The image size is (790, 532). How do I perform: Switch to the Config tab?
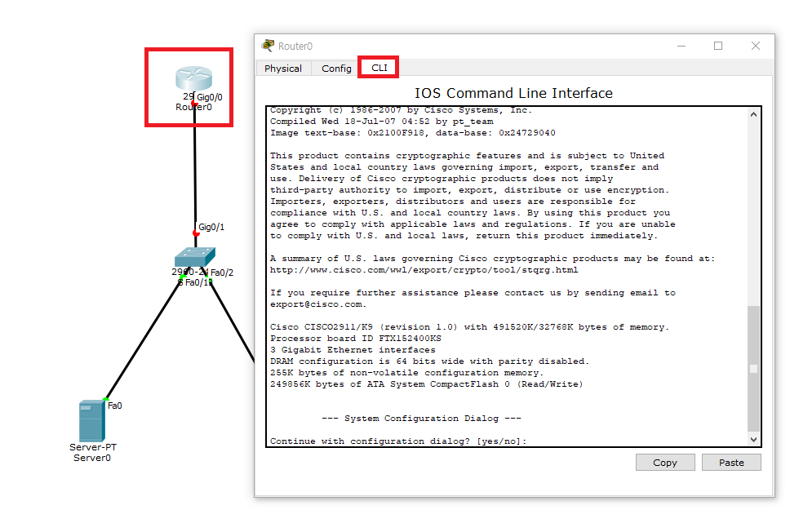click(x=336, y=68)
